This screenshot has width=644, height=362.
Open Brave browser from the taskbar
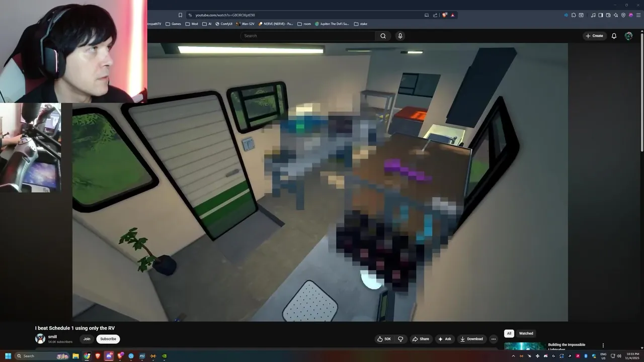click(x=98, y=356)
